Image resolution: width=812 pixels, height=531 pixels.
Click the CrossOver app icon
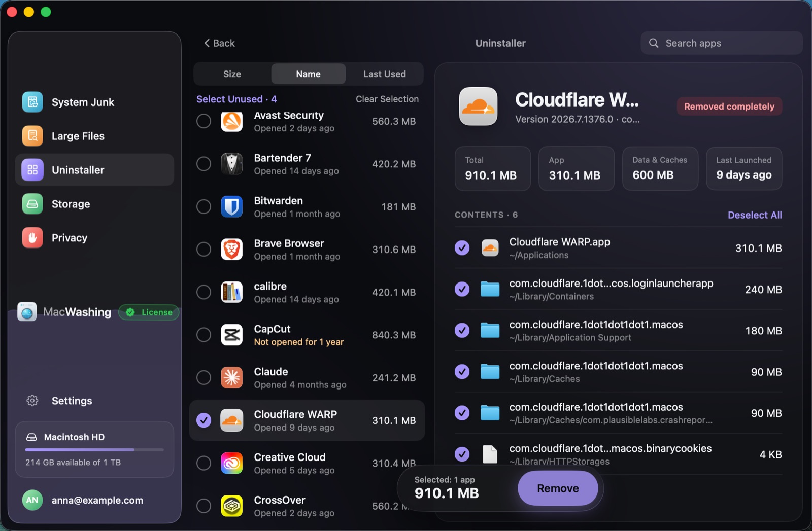coord(232,506)
